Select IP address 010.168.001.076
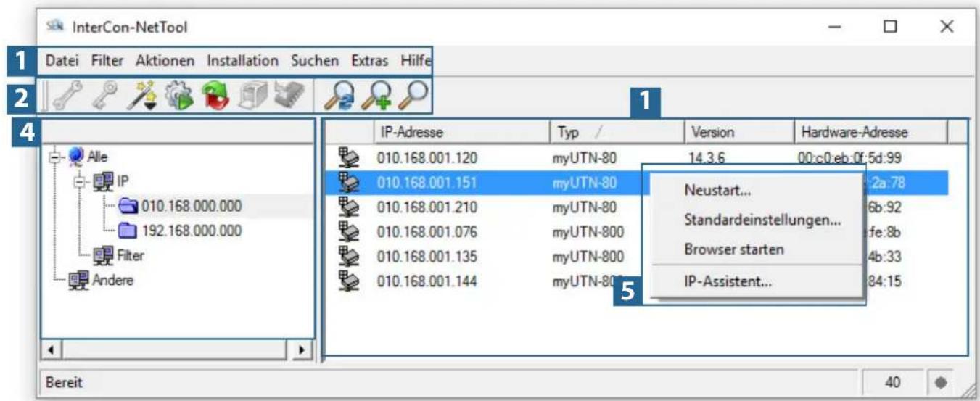The width and height of the screenshot is (980, 401). click(427, 231)
